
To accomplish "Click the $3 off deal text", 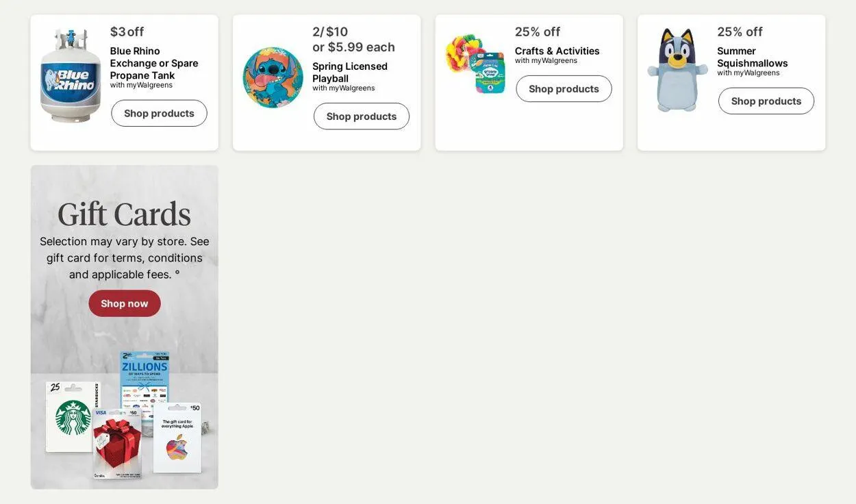I will (127, 32).
